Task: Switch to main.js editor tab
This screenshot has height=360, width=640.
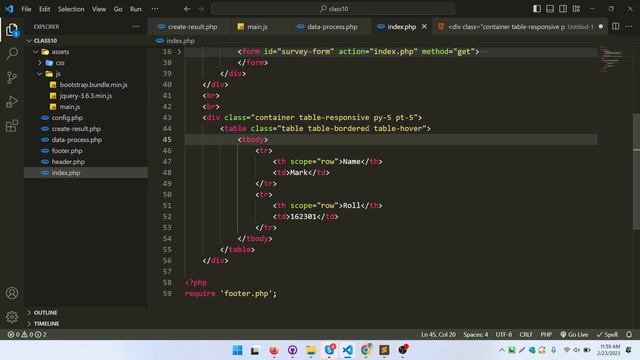Action: coord(261,27)
